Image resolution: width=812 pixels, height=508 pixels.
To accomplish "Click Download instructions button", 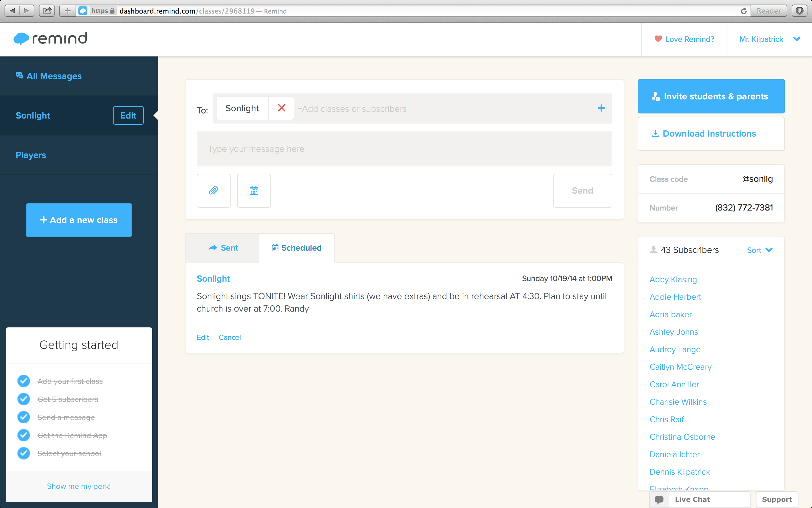I will [x=711, y=134].
